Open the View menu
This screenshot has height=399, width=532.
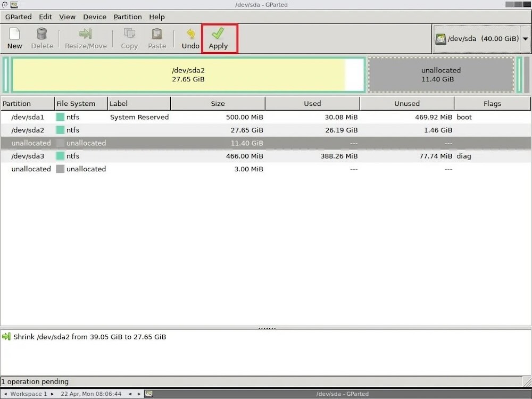tap(67, 17)
